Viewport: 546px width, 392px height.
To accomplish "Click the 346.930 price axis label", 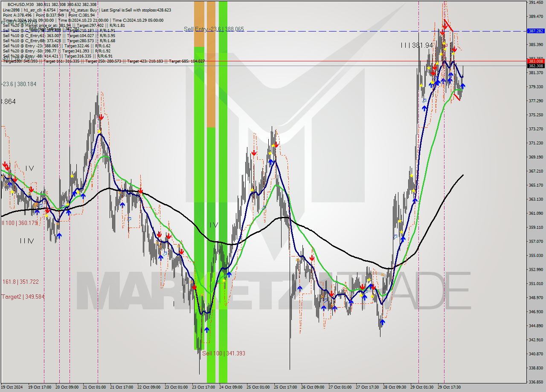I will coord(535,312).
